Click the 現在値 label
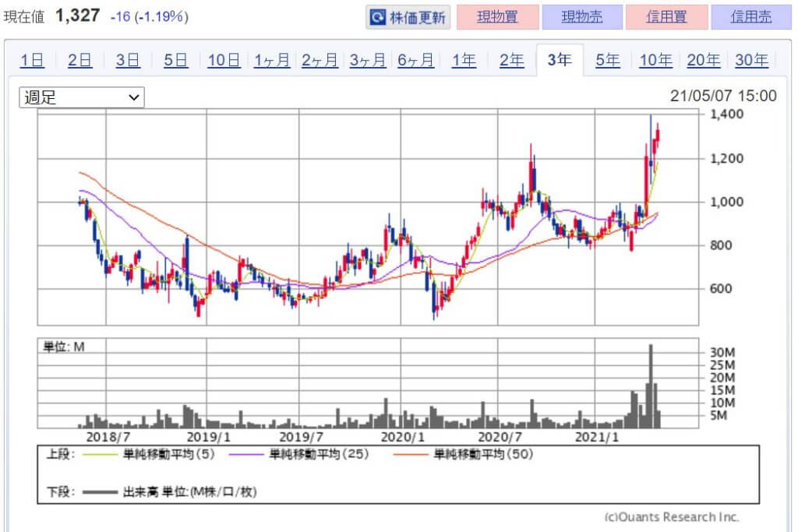 click(24, 17)
